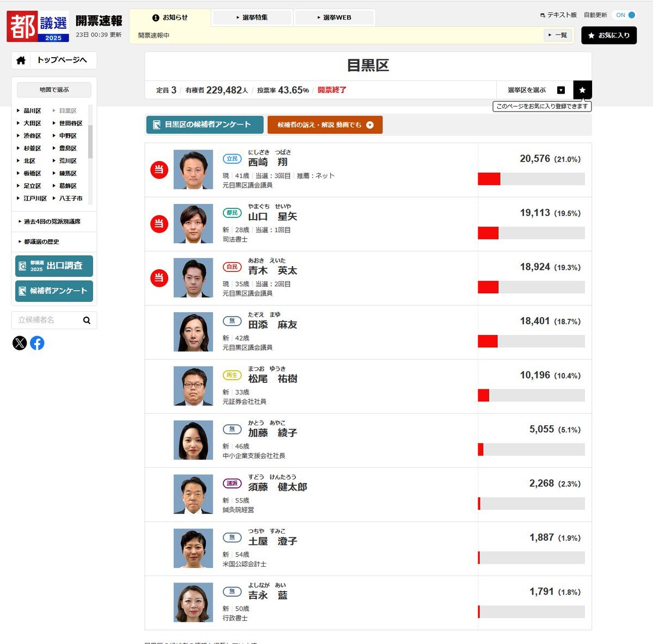Click the document icon on 出口調査 button
The height and width of the screenshot is (644, 653).
[22, 266]
